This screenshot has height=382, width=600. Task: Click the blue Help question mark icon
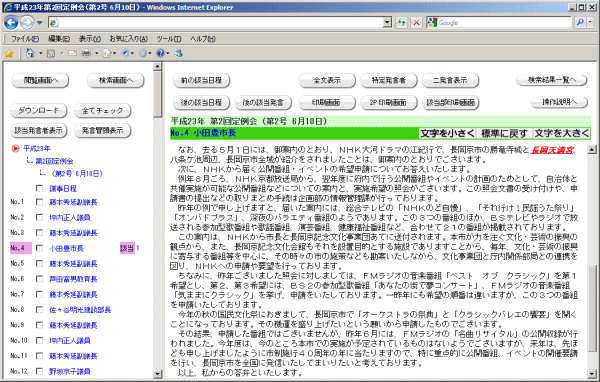tap(160, 53)
